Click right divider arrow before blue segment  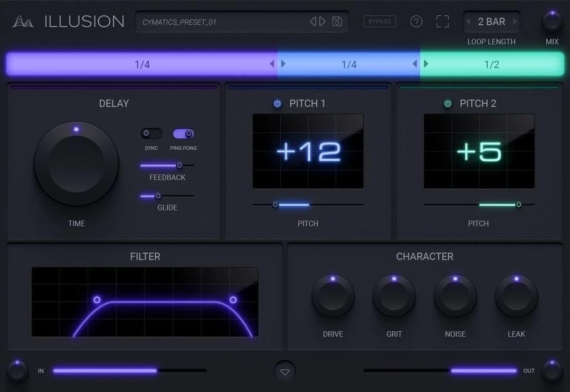[x=283, y=64]
